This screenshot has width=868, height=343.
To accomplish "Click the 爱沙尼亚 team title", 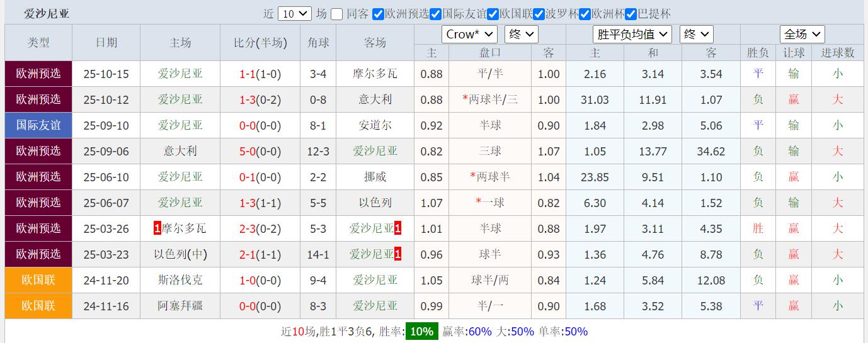I will [x=47, y=14].
